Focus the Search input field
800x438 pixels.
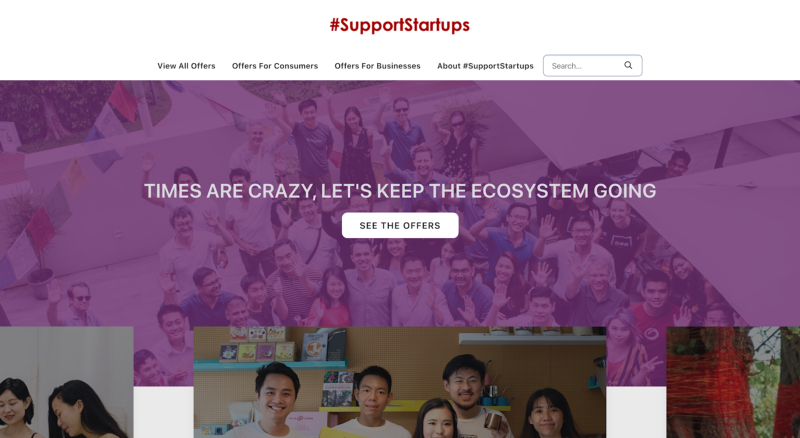coord(584,66)
